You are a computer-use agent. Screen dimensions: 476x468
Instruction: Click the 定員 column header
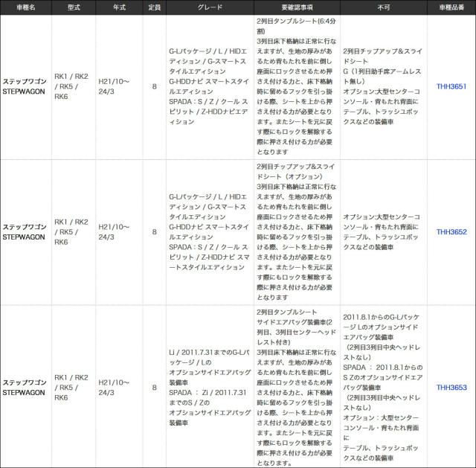(155, 7)
